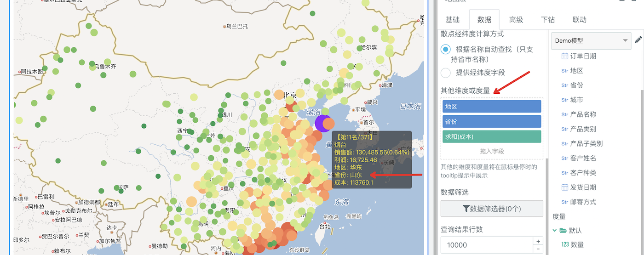Click the purple highlighted 烟台 bubble on map
644x255 pixels.
pos(323,123)
